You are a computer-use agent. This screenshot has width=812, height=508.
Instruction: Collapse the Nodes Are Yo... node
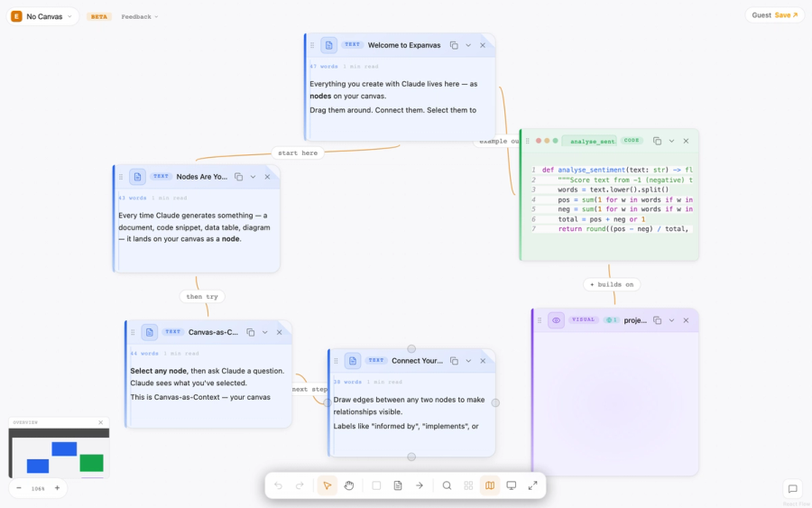click(x=253, y=177)
